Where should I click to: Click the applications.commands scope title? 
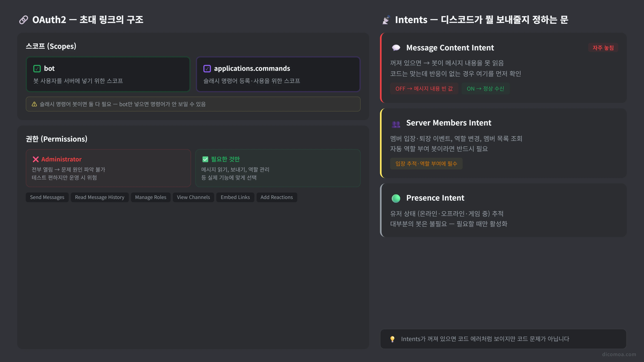click(252, 68)
